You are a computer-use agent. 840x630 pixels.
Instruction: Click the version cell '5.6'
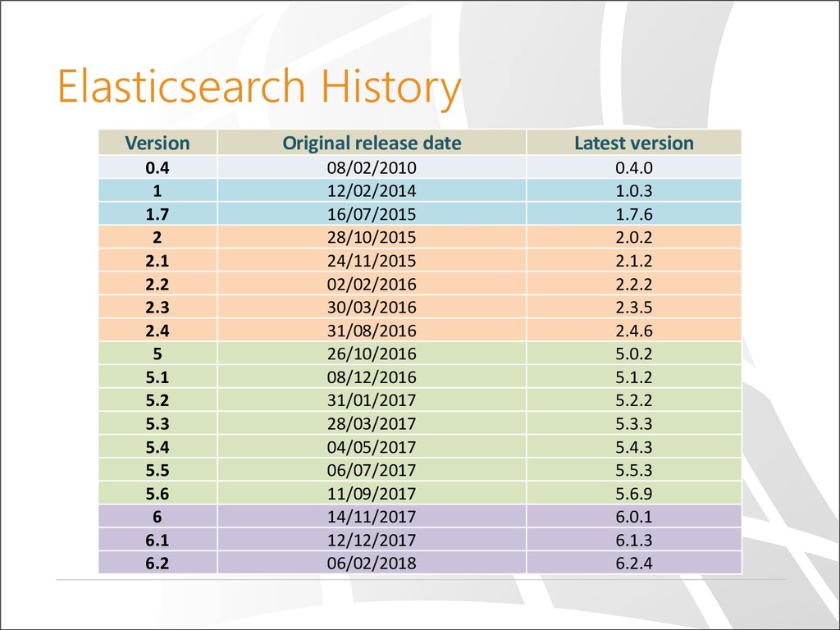tap(157, 494)
